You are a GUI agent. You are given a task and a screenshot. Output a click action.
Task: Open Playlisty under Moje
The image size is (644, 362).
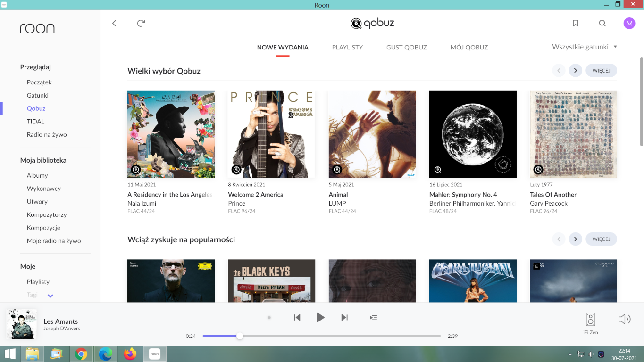tap(38, 281)
